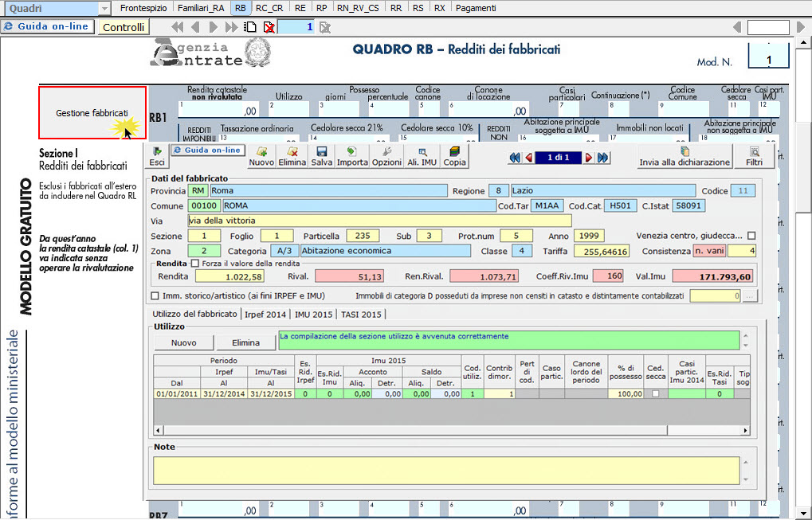The height and width of the screenshot is (520, 812).
Task: Open Ali. IMU rates lookup
Action: coord(422,156)
